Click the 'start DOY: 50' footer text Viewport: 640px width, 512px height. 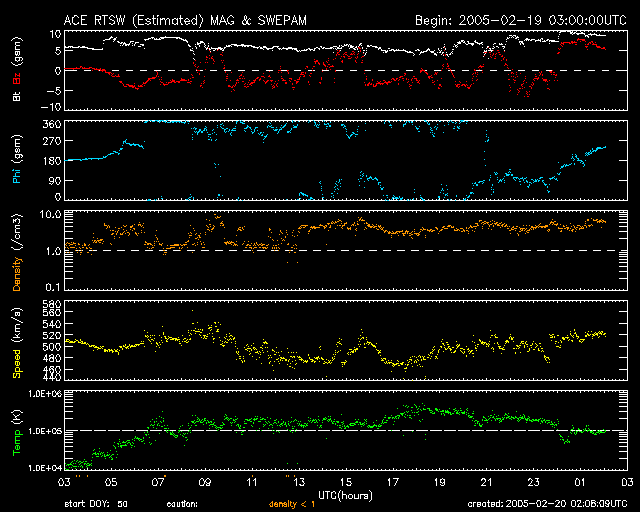(x=96, y=504)
